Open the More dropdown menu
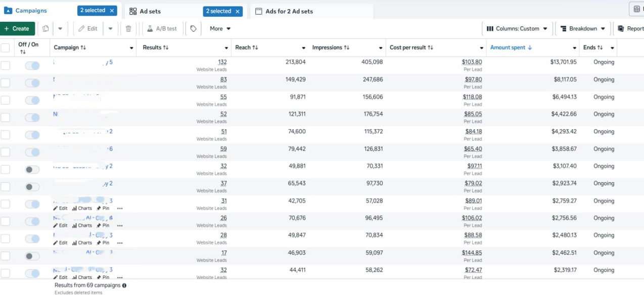Viewport: 644px width, 298px height. [x=220, y=29]
